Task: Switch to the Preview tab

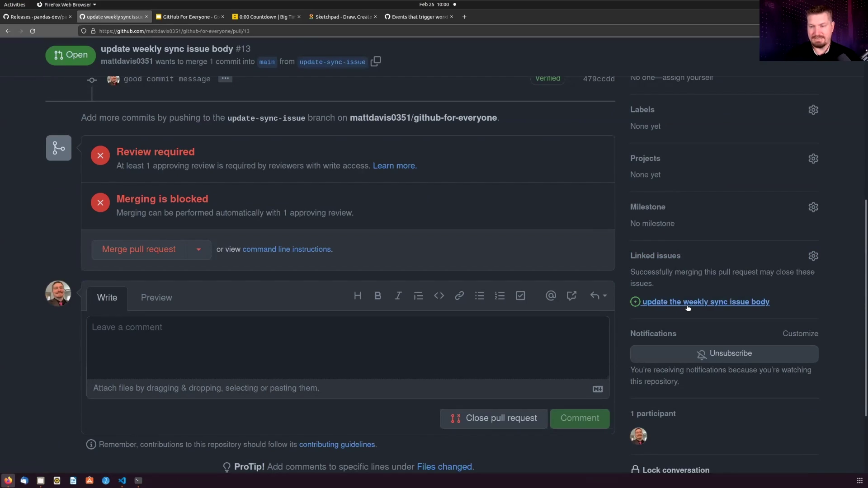Action: coord(156,298)
